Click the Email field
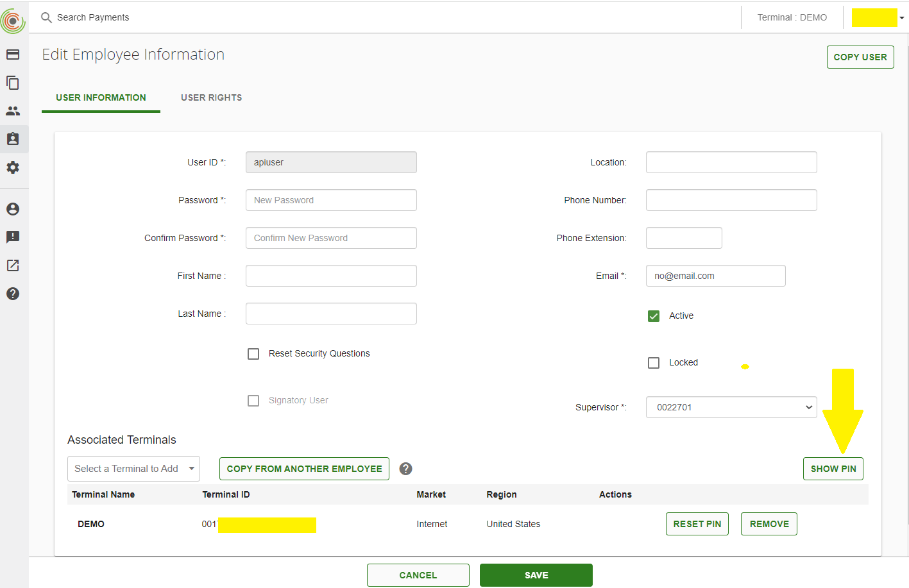The height and width of the screenshot is (588, 909). pos(716,276)
